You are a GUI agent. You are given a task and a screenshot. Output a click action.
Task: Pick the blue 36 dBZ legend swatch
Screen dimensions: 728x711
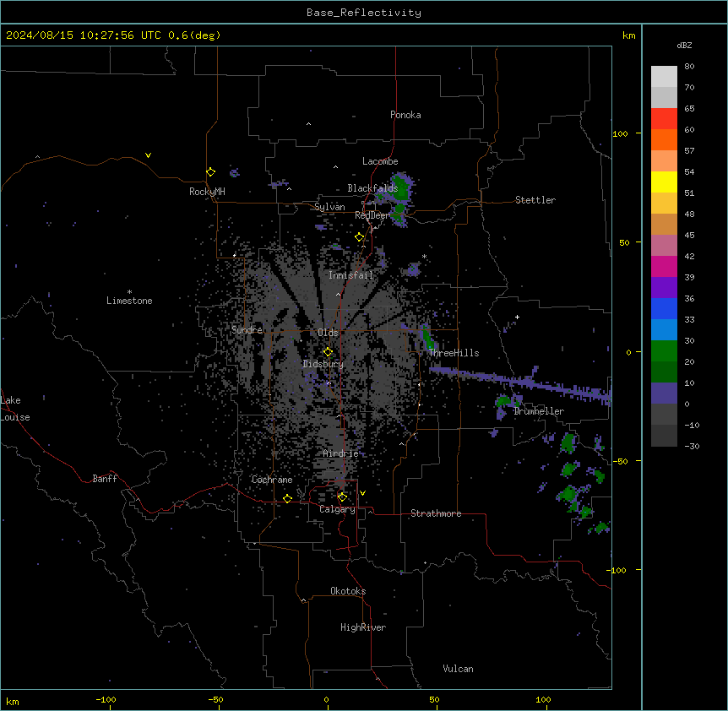(664, 308)
